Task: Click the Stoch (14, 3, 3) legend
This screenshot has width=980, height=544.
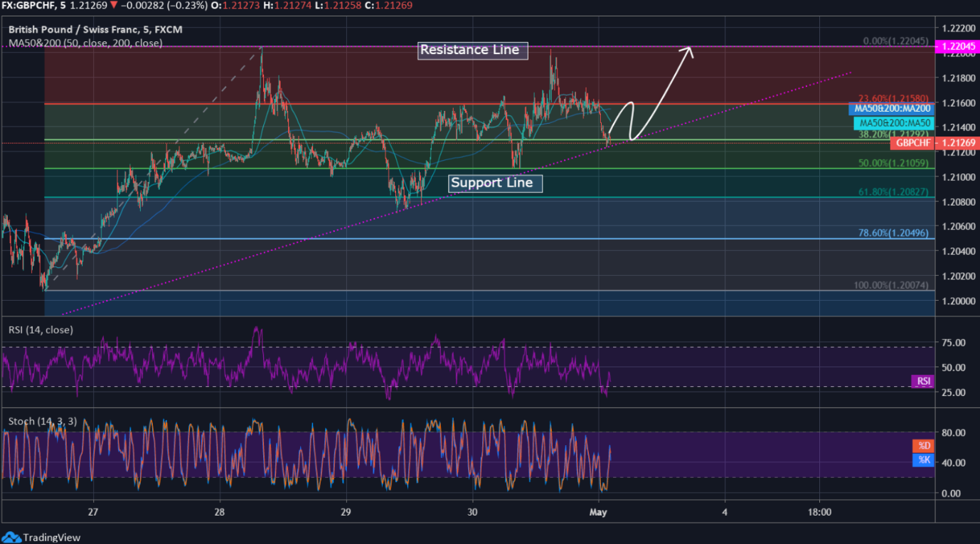Action: (x=42, y=421)
